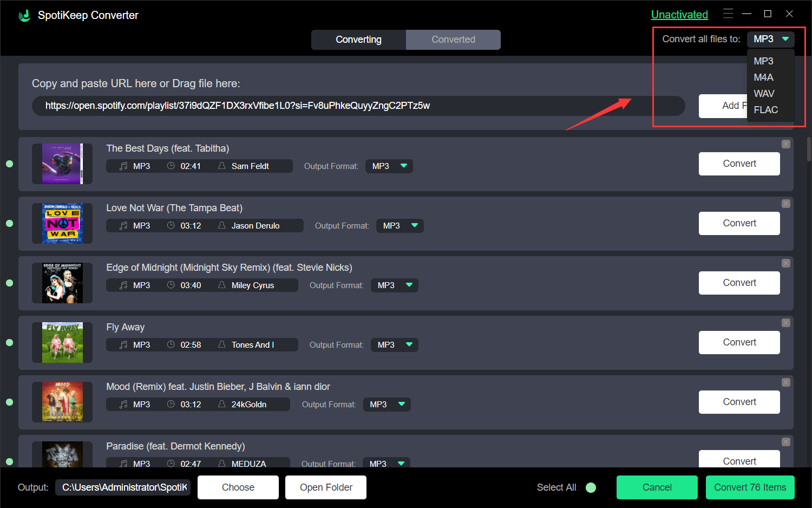Remove Fly Away track with X icon
The image size is (812, 508).
(786, 323)
